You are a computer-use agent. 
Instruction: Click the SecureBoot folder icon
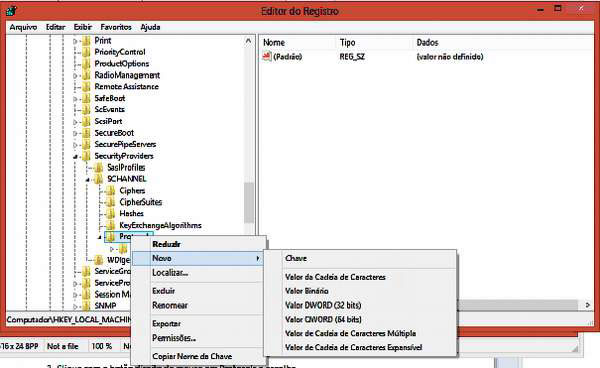[86, 133]
